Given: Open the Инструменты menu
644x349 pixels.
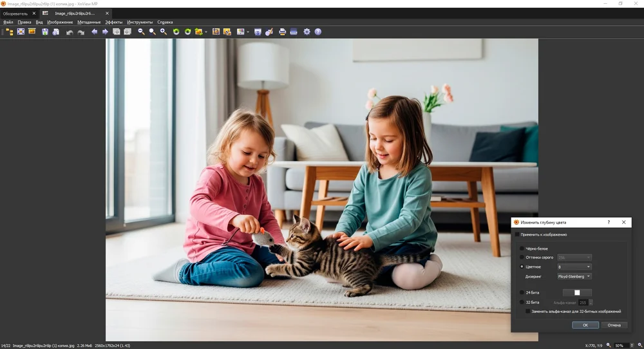Looking at the screenshot, I should coord(140,22).
